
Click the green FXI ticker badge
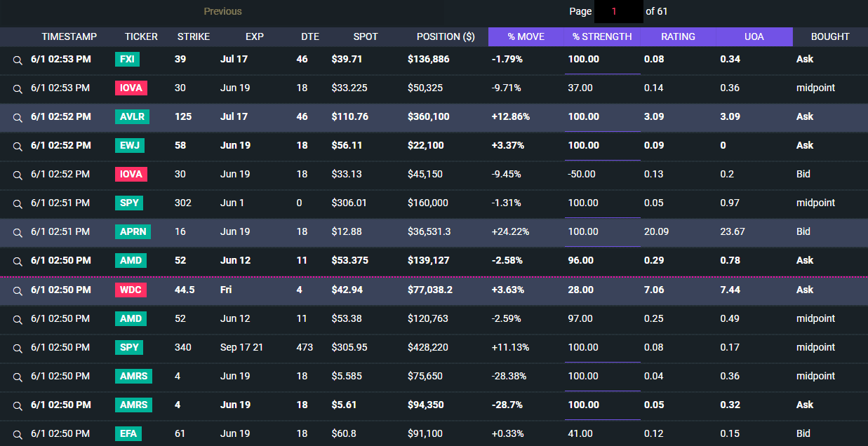pos(127,59)
